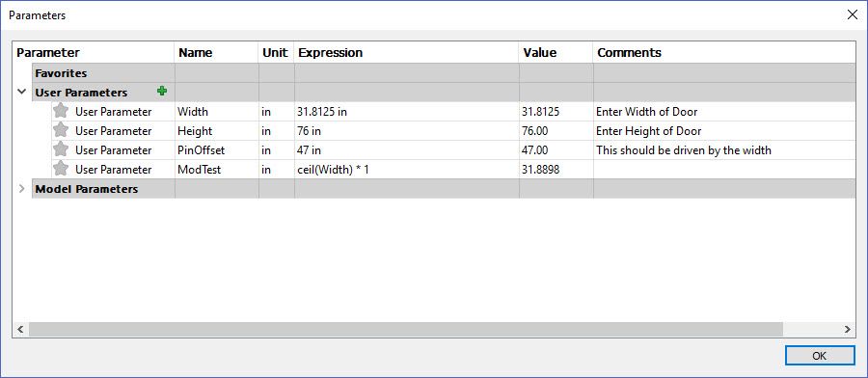The image size is (868, 378).
Task: Favorite the Height parameter star
Action: tap(61, 130)
